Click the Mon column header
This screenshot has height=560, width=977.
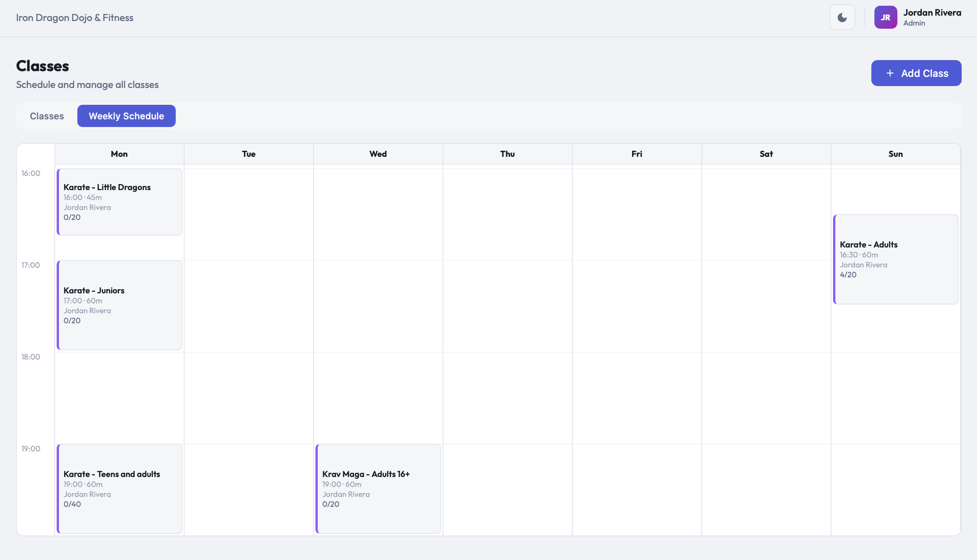119,153
